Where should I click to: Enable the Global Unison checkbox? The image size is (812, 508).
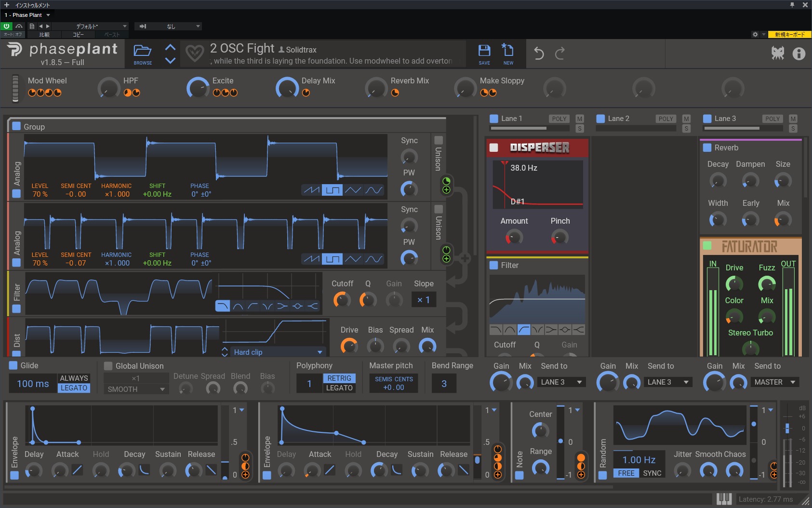point(108,366)
